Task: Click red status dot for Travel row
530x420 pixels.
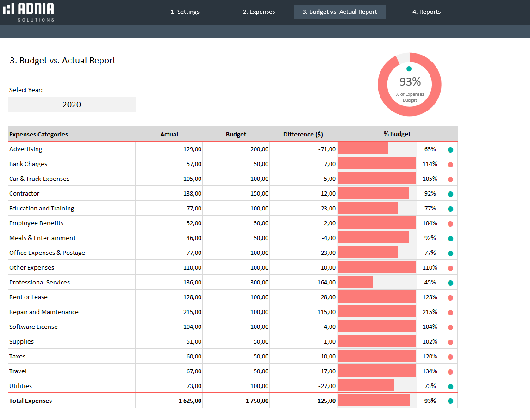Action: click(x=450, y=372)
